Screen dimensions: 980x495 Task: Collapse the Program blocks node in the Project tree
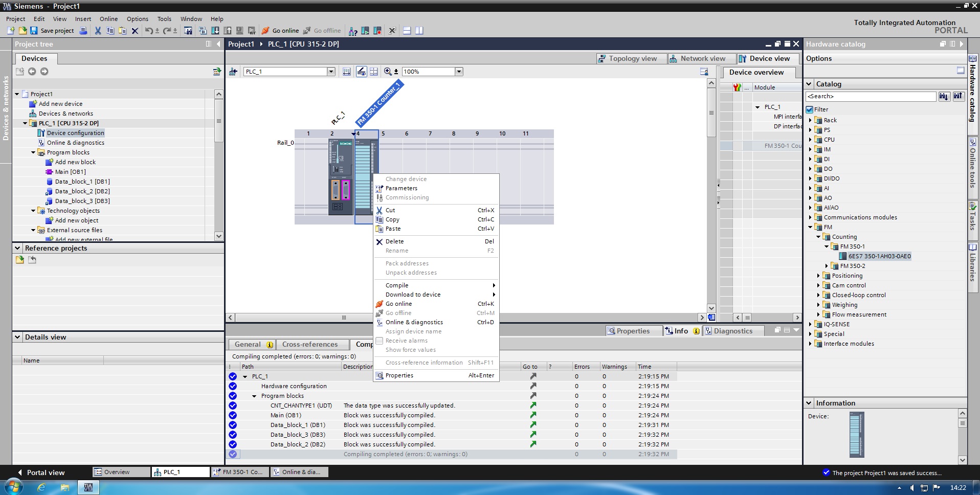(33, 152)
